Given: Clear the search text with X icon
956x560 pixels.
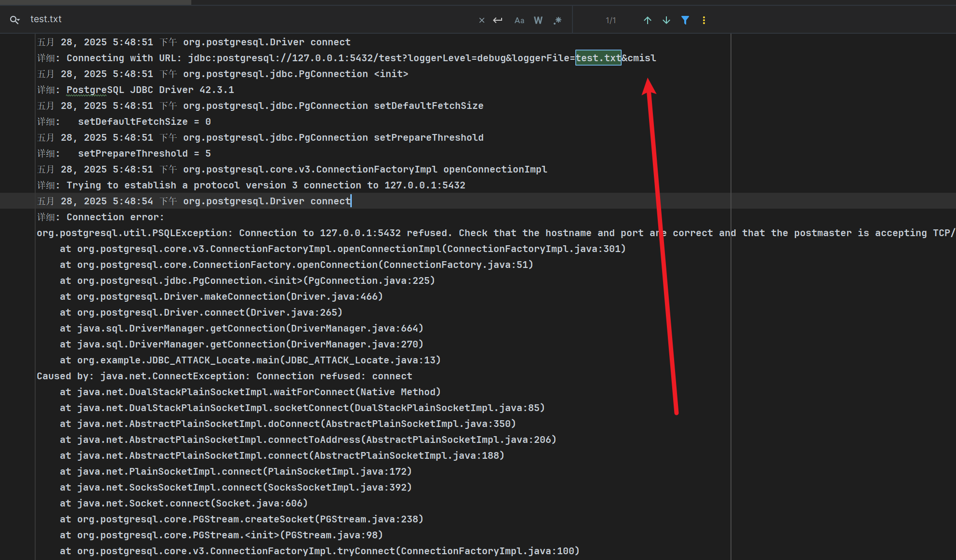Looking at the screenshot, I should (x=481, y=20).
